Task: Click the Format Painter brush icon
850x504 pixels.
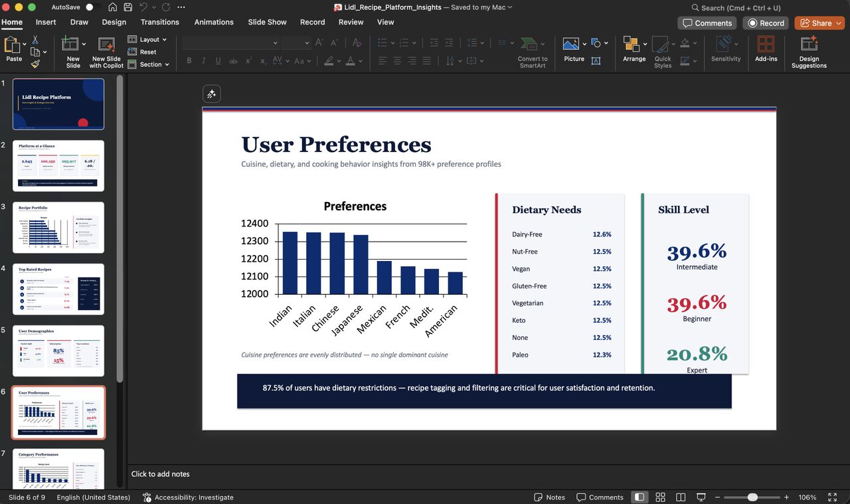Action: [35, 64]
